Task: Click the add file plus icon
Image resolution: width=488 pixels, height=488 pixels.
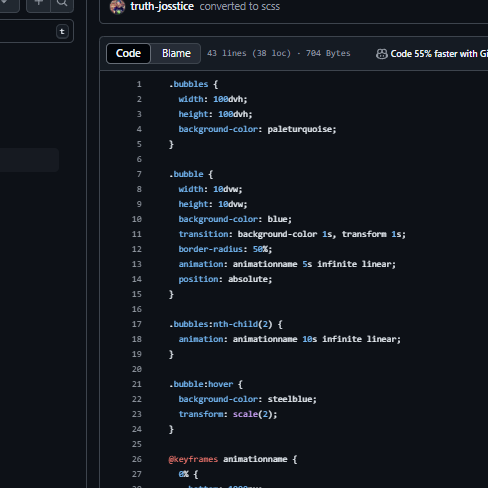Action: [x=38, y=3]
